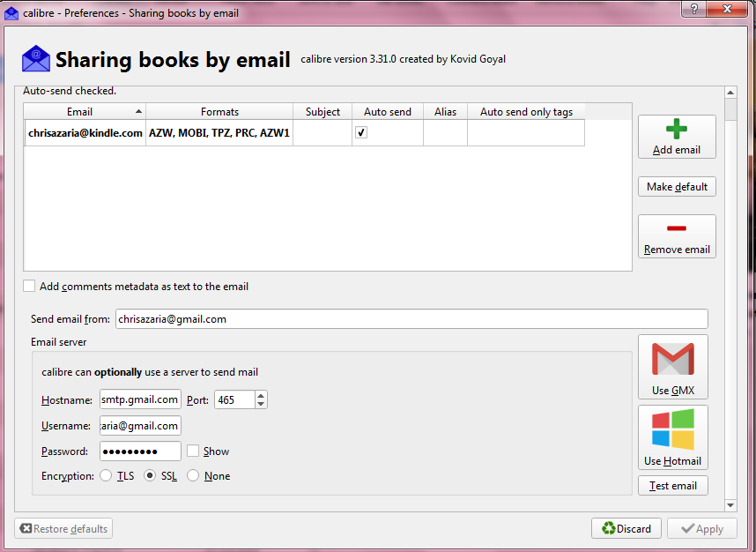Screen dimensions: 756x552
Task: Click the Gmail logo Use GMX button
Action: [672, 367]
